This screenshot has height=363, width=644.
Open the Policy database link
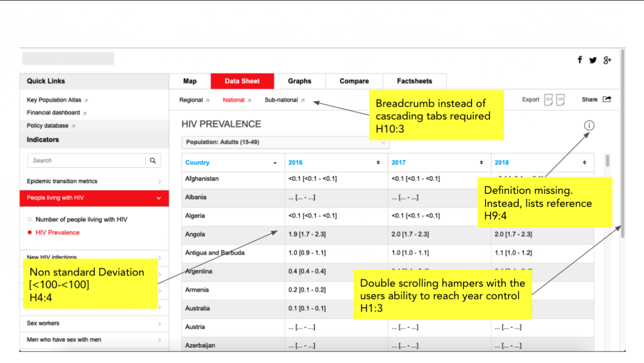coord(47,126)
